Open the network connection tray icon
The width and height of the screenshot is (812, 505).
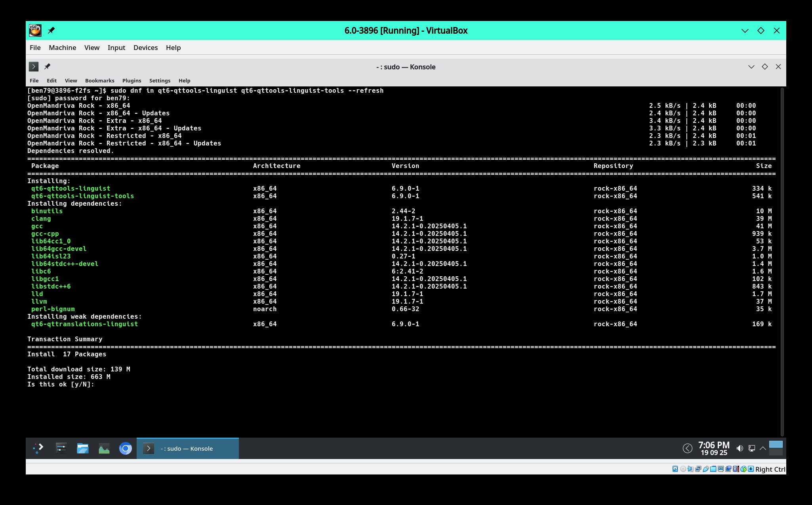pos(751,448)
